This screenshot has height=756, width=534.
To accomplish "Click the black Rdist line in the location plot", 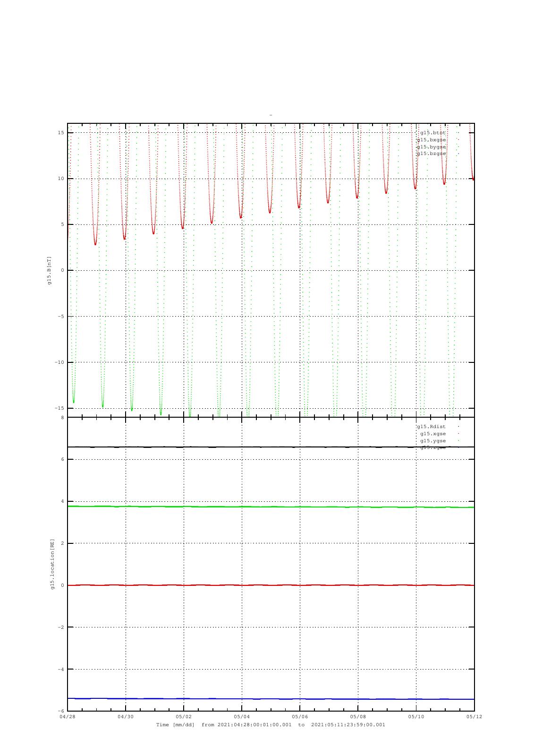I will point(271,447).
